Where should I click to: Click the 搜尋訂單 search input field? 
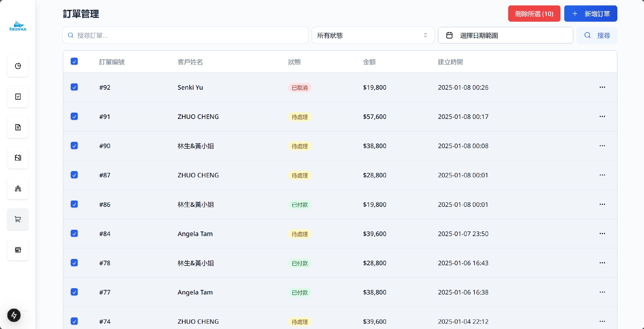point(186,35)
